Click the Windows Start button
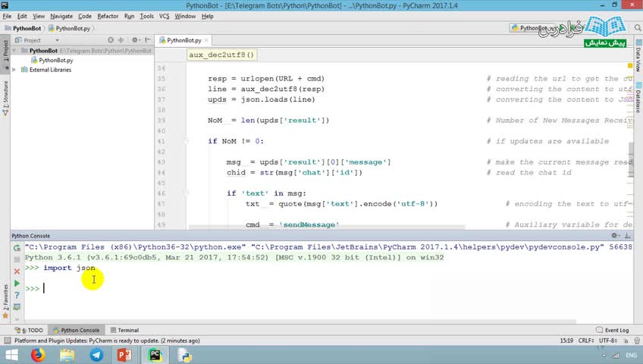Screen dimensions: 643x364 tap(11, 355)
